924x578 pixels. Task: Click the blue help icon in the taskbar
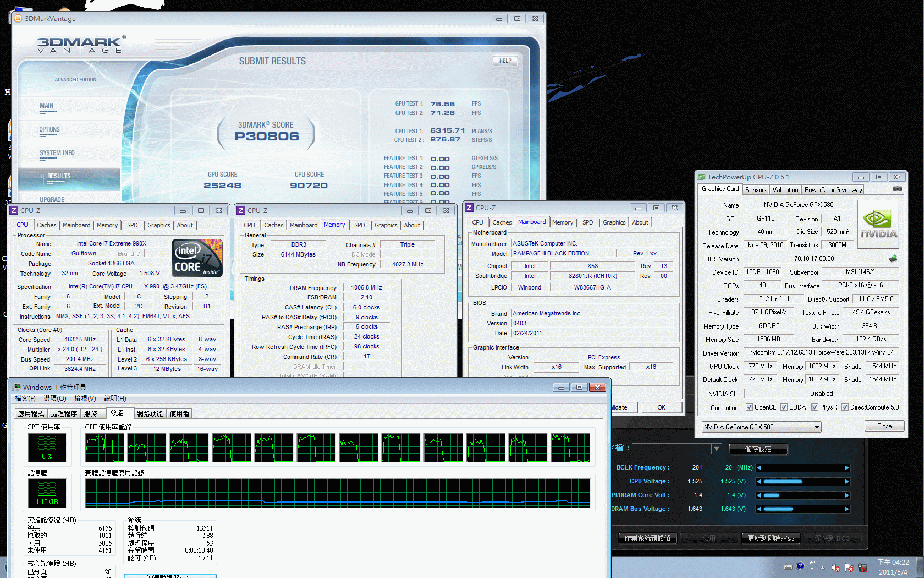(x=800, y=566)
